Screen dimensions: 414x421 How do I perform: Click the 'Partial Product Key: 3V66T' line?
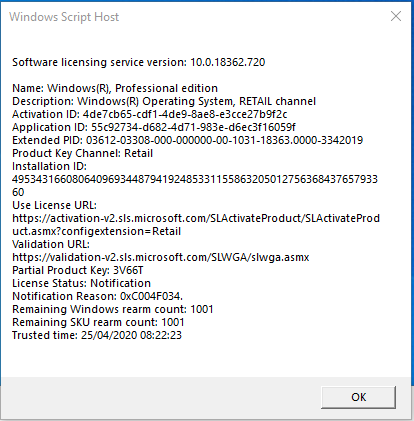(x=78, y=270)
